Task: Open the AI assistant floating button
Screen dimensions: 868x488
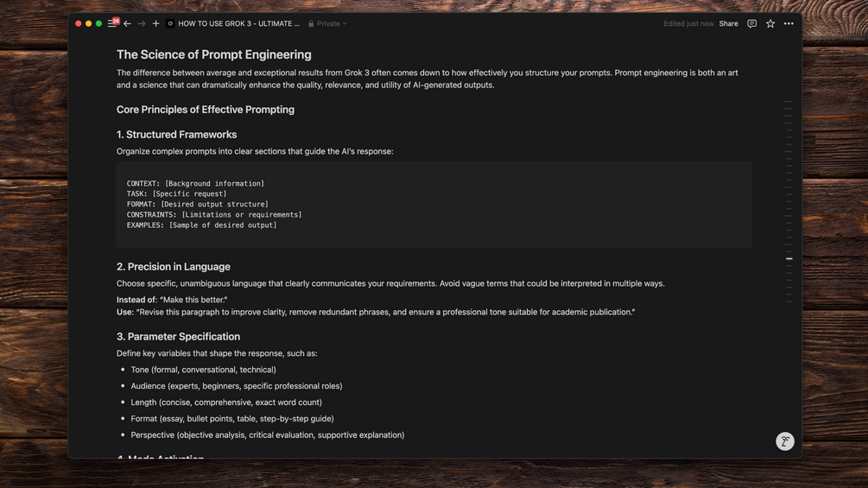Action: point(784,441)
